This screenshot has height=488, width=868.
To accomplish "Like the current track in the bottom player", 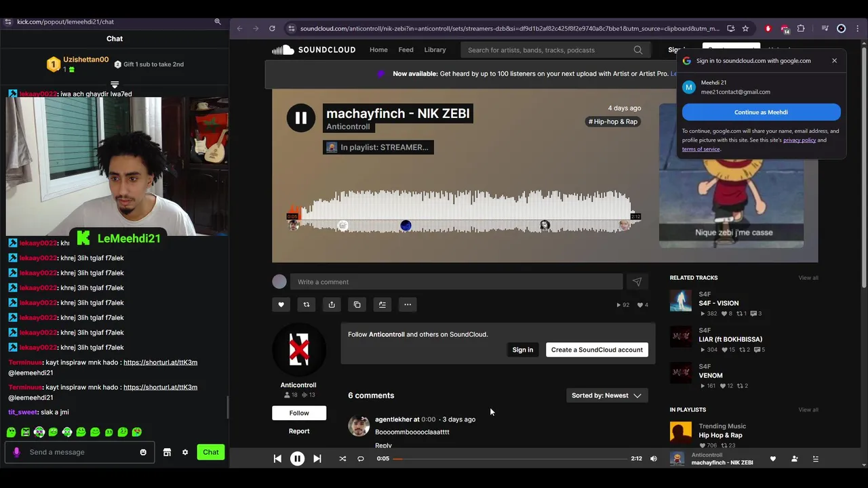I will pos(772,459).
